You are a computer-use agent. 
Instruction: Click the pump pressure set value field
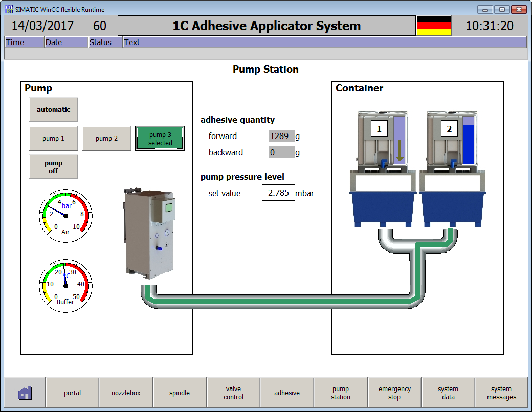coord(278,193)
